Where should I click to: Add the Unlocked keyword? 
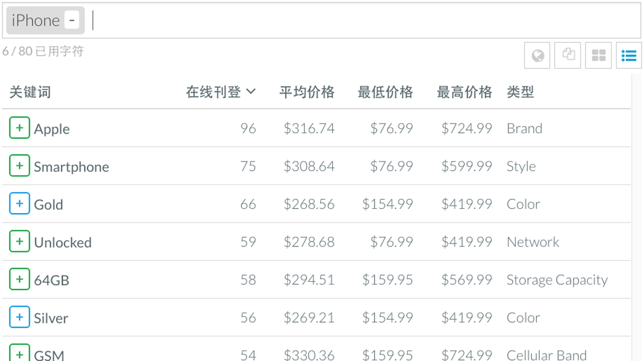tap(19, 241)
